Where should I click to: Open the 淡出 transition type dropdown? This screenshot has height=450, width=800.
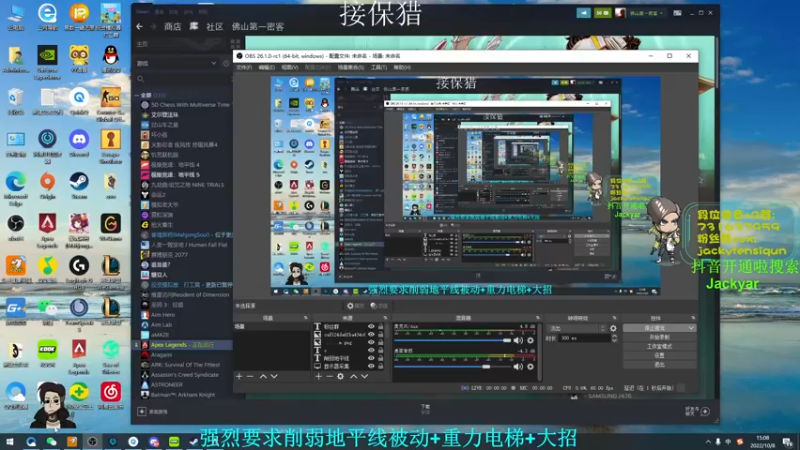coord(577,329)
